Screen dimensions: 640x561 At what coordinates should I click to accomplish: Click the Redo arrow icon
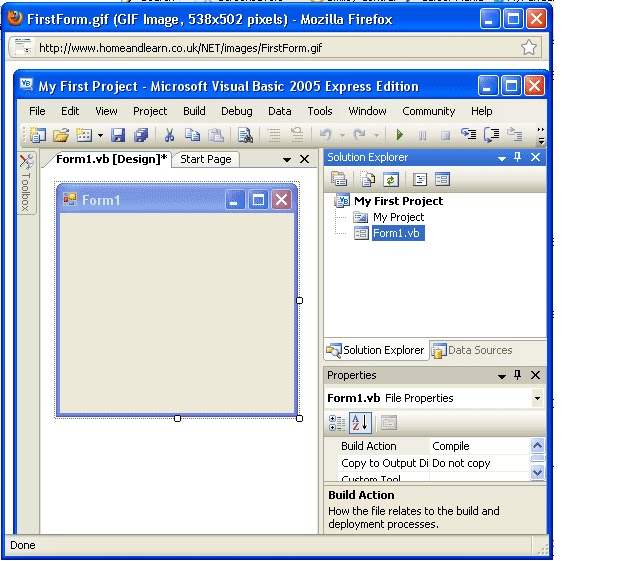[x=360, y=134]
